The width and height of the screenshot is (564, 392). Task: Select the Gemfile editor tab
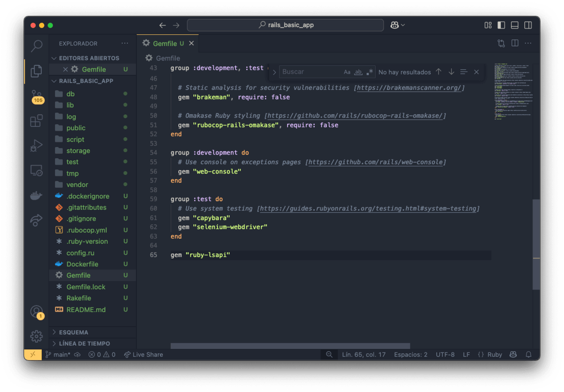(x=168, y=43)
